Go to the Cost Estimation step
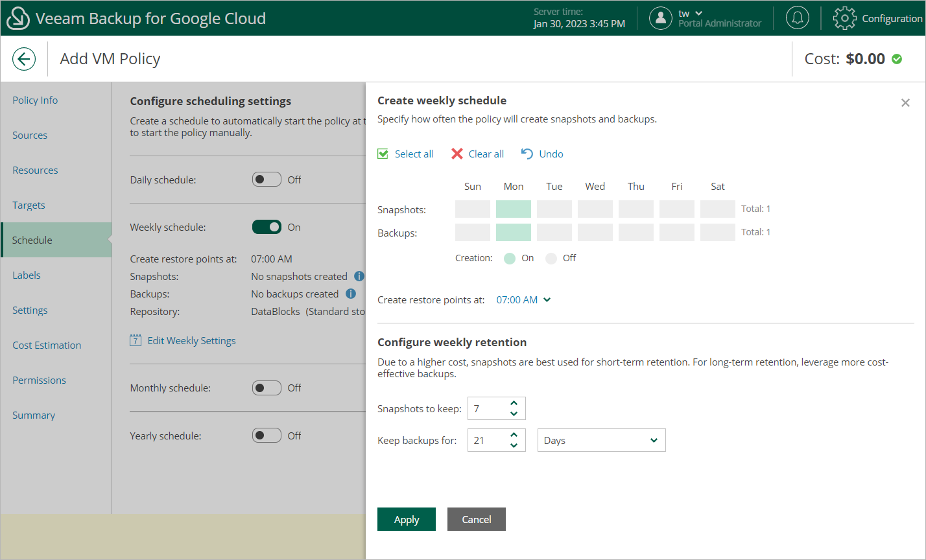This screenshot has width=926, height=560. [47, 345]
